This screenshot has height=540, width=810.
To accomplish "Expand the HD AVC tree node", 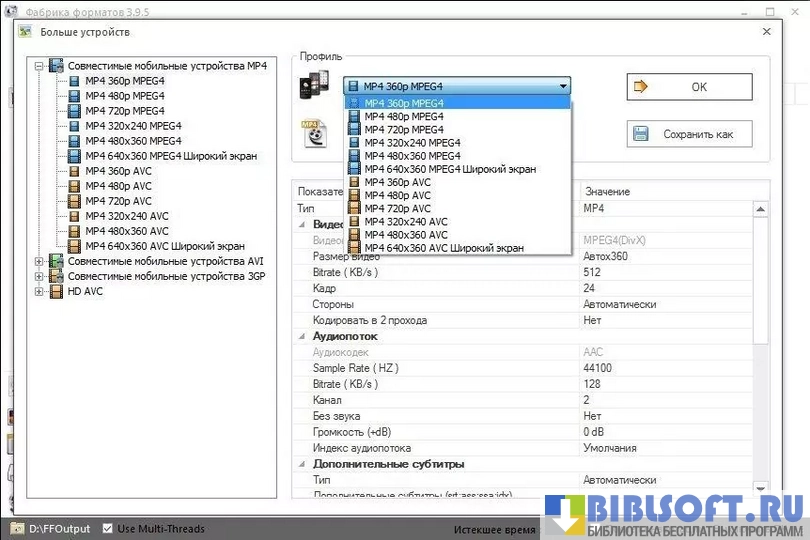I will pos(39,291).
